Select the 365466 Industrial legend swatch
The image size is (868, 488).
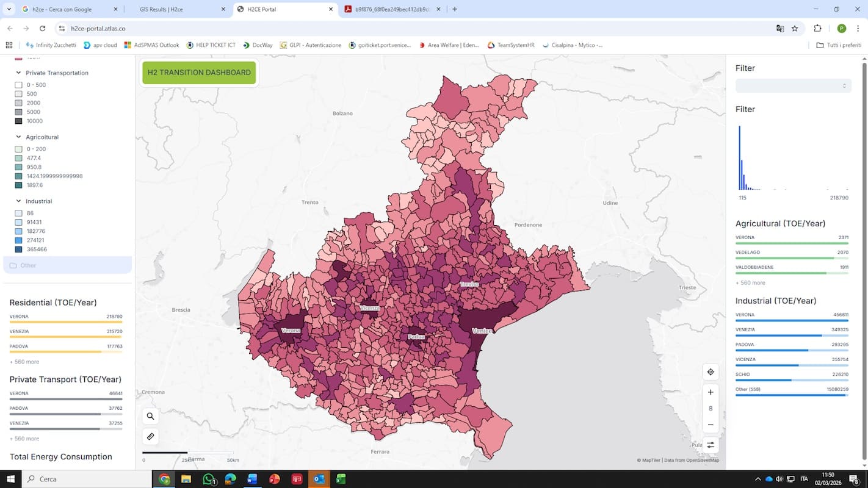(19, 249)
